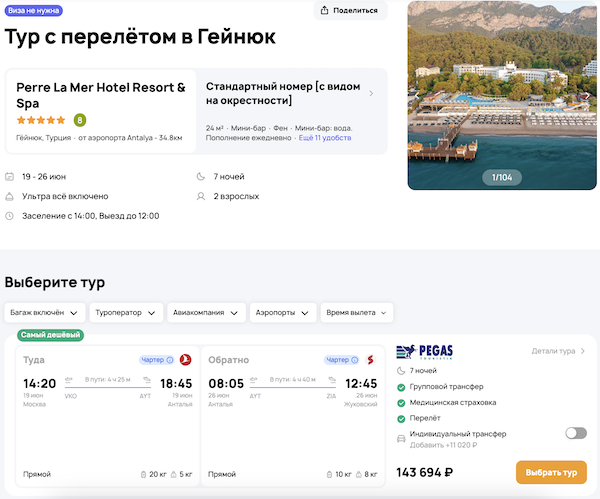Click the Pegas Touristik operator logo
600x499 pixels.
coord(425,351)
